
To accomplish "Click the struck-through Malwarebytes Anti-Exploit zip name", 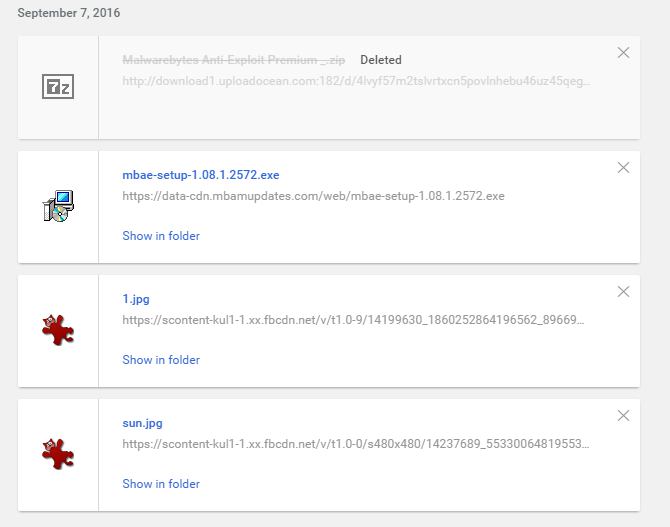I will pos(233,60).
